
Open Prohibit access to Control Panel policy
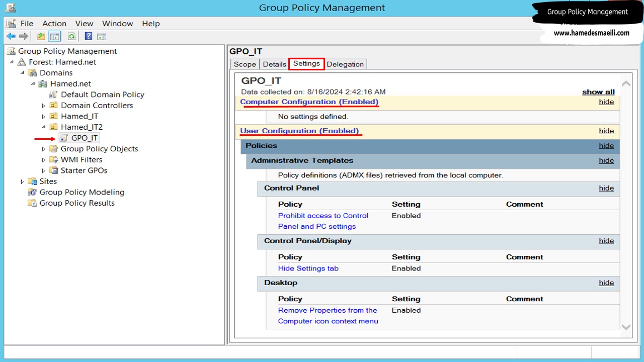click(323, 221)
